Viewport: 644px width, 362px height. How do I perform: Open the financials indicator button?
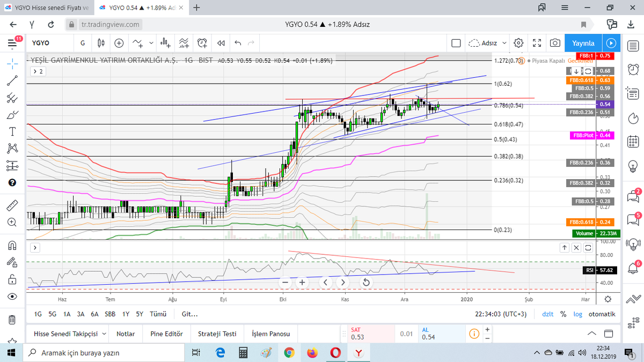click(166, 43)
